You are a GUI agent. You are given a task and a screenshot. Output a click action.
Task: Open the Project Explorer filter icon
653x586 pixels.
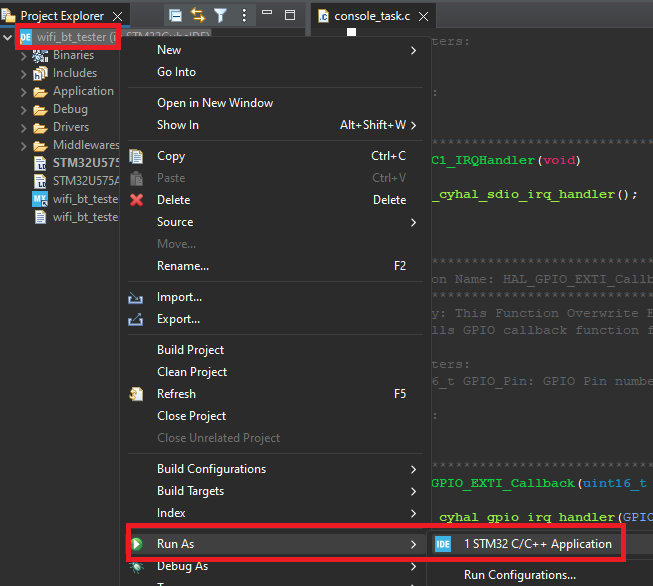pyautogui.click(x=220, y=16)
